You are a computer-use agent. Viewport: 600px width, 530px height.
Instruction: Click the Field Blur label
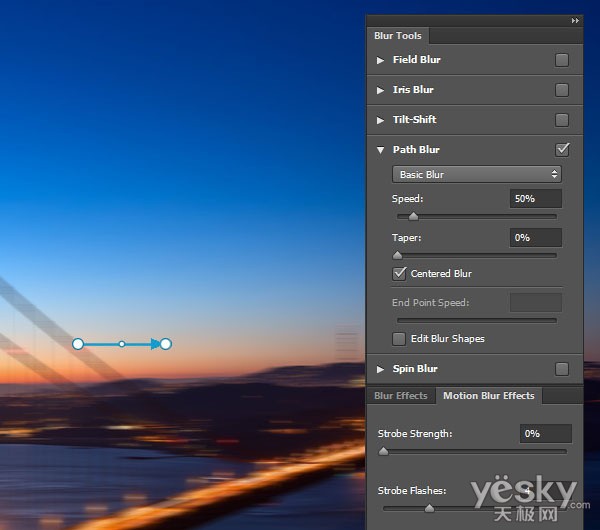click(x=417, y=60)
